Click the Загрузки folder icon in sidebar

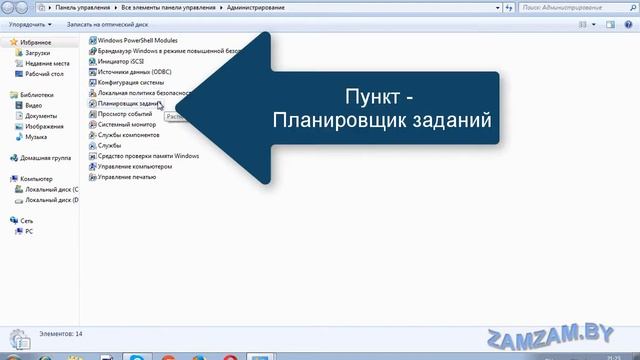19,53
